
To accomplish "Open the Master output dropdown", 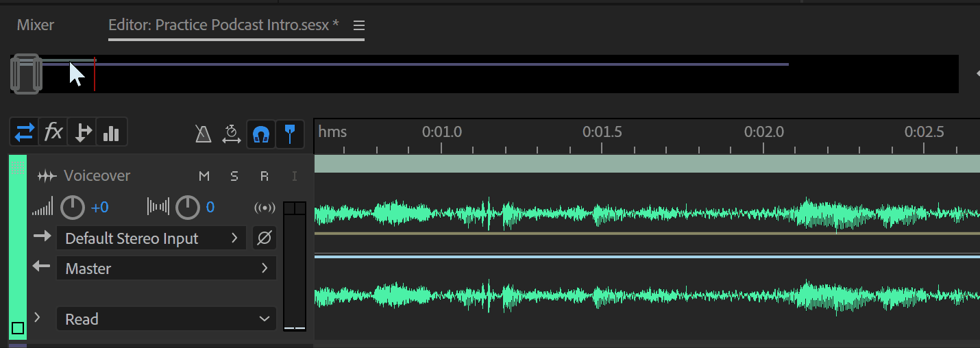I will pyautogui.click(x=167, y=269).
